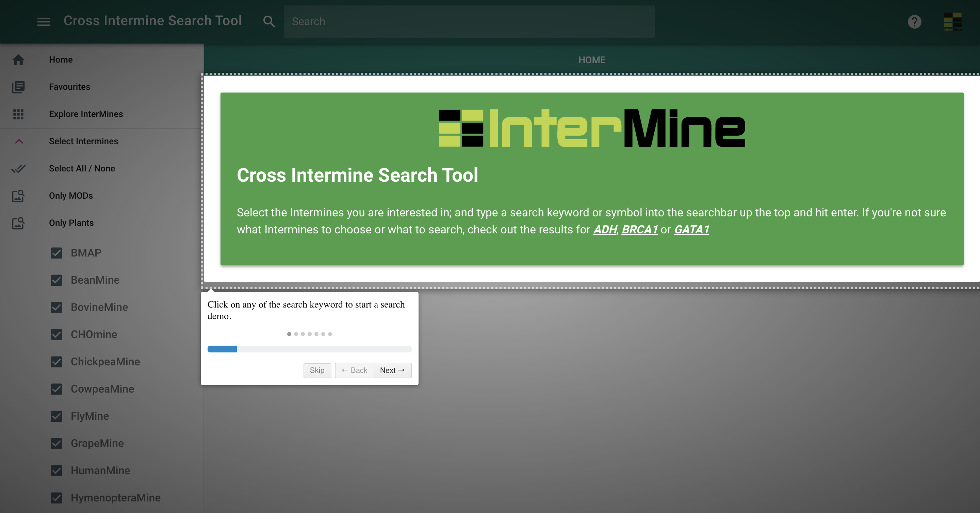Toggle the FlyMine checkbox
Viewport: 980px width, 513px height.
point(56,416)
